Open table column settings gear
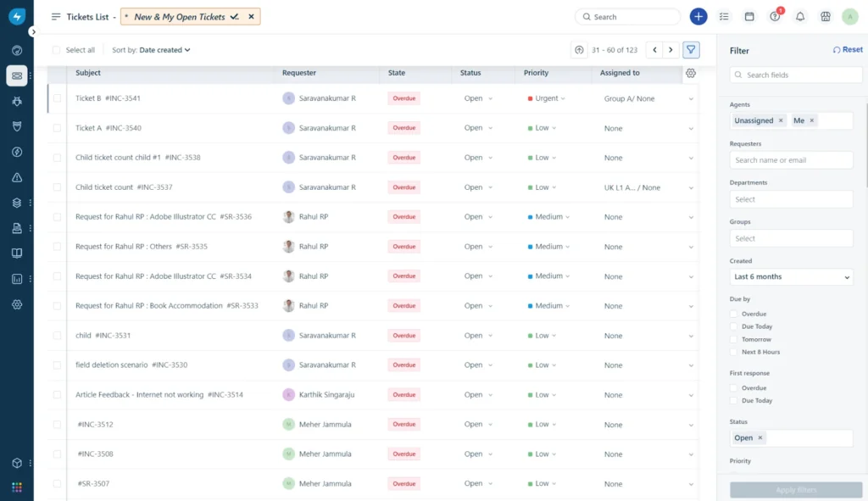This screenshot has width=868, height=501. 691,74
